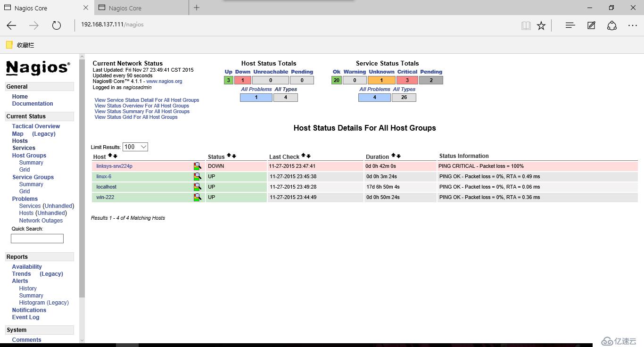Open Alerts History link
Viewport: 644px width, 347px height.
pos(28,289)
